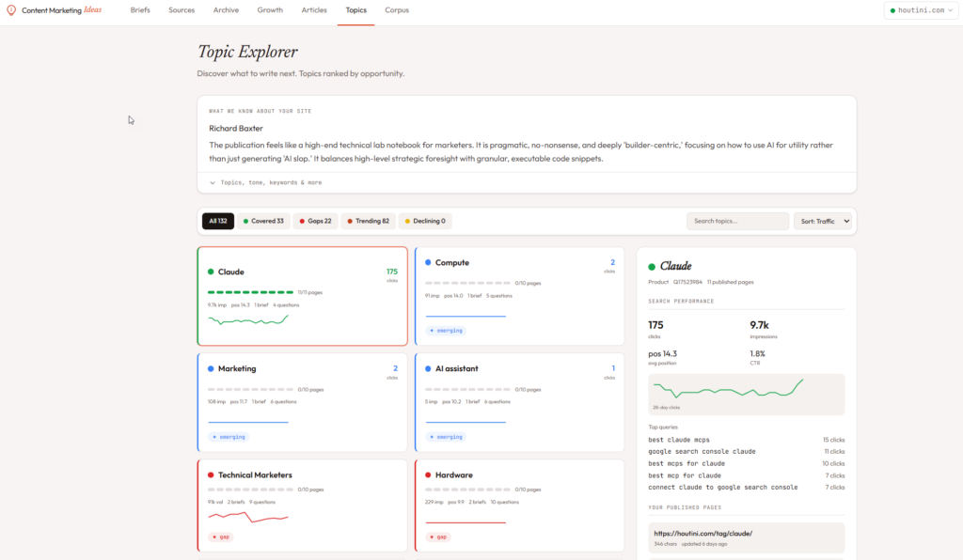Click the Search topics input field
Screen dimensions: 963x560
point(737,222)
